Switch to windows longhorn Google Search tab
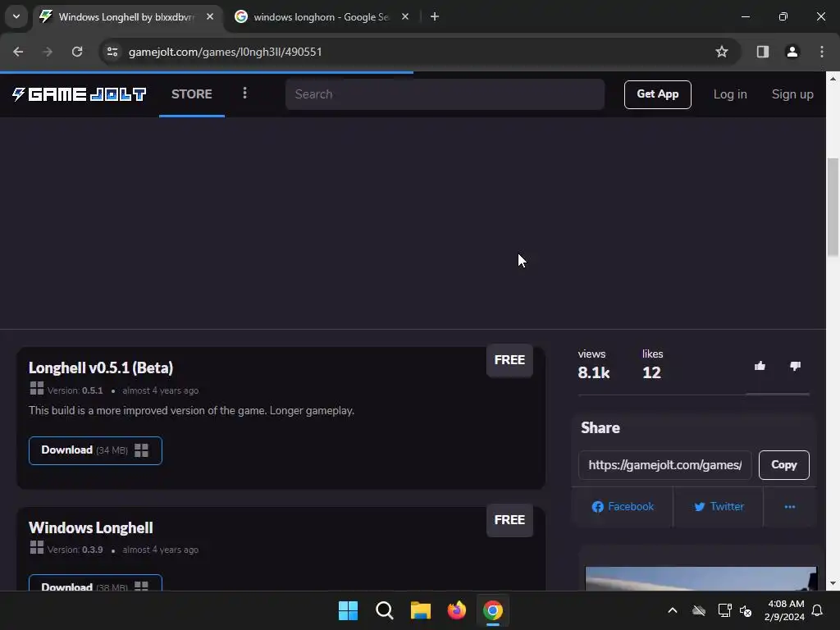The image size is (840, 630). pos(322,17)
